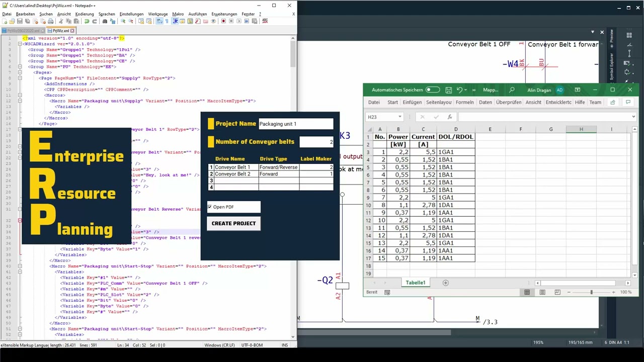Click the Excel zoom slider handle

[x=592, y=292]
